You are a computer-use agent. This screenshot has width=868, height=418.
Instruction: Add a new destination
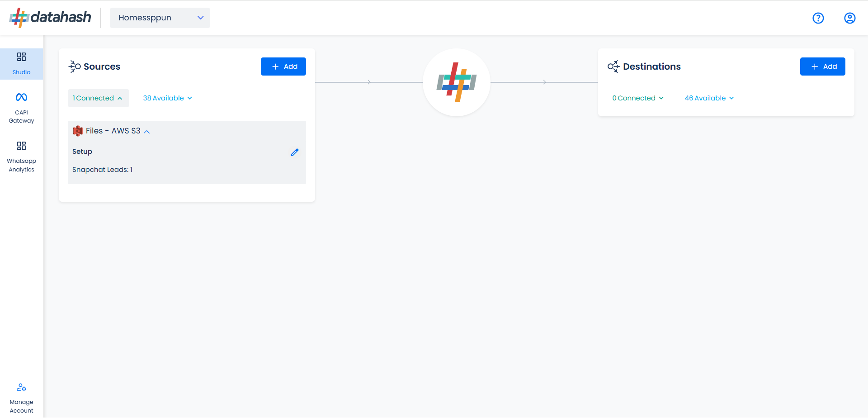click(x=823, y=66)
